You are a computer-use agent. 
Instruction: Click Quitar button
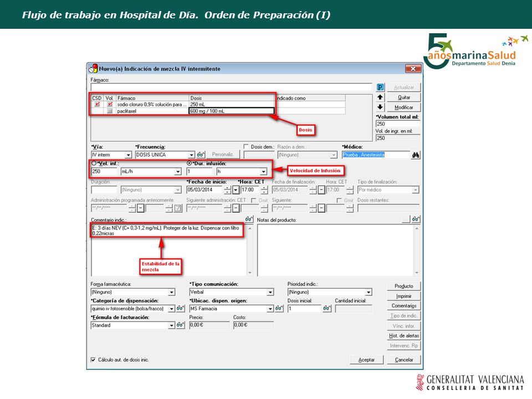pyautogui.click(x=404, y=98)
